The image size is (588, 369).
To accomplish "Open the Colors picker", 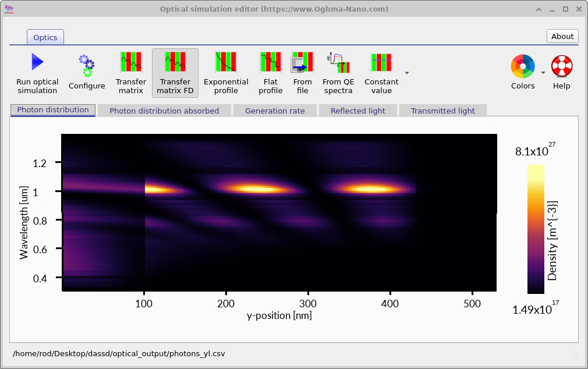I will (522, 71).
